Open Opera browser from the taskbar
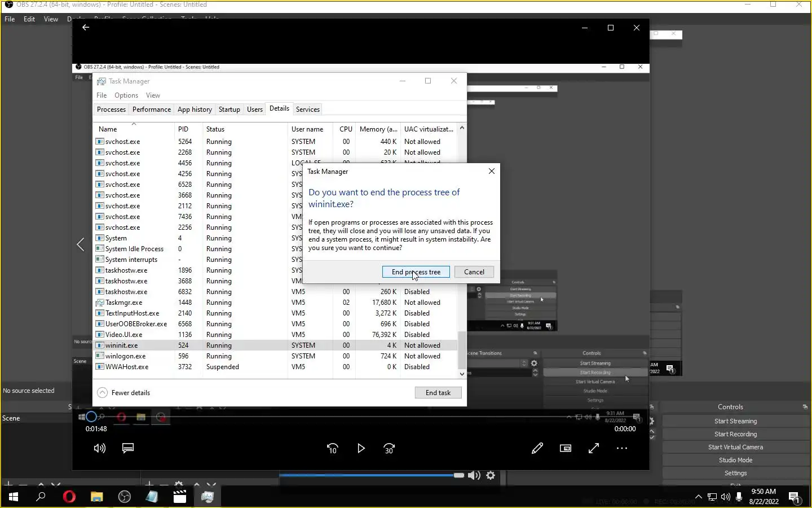The image size is (812, 508). (x=69, y=497)
